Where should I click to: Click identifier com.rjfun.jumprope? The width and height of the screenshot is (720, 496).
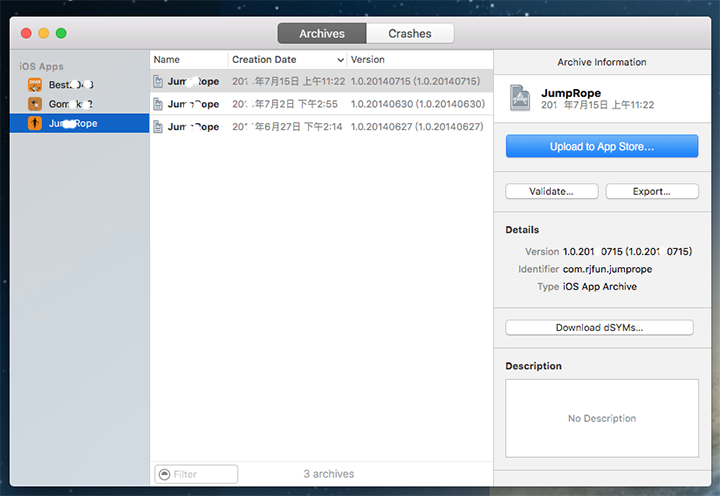608,269
